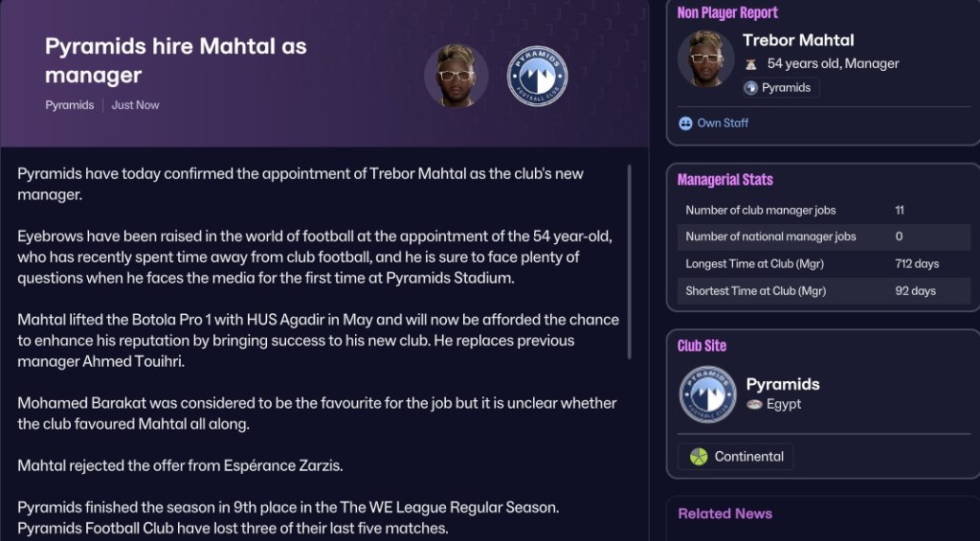Select the Number of club manager jobs row

[x=824, y=210]
